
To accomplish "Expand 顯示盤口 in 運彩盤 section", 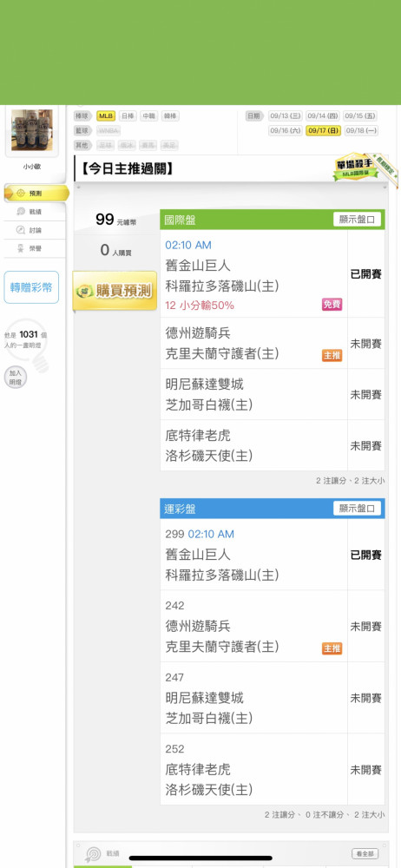I will pos(358,508).
